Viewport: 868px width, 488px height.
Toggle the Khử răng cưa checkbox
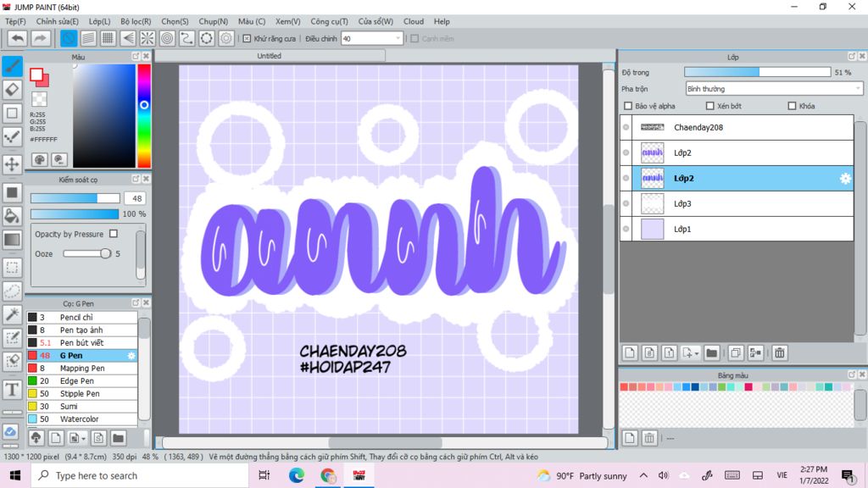(247, 38)
